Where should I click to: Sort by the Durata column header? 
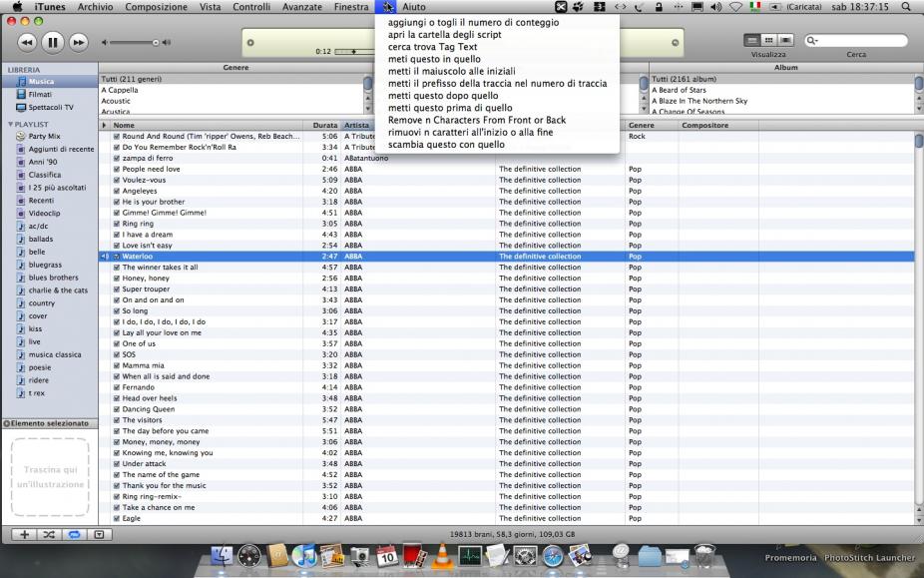click(x=322, y=125)
